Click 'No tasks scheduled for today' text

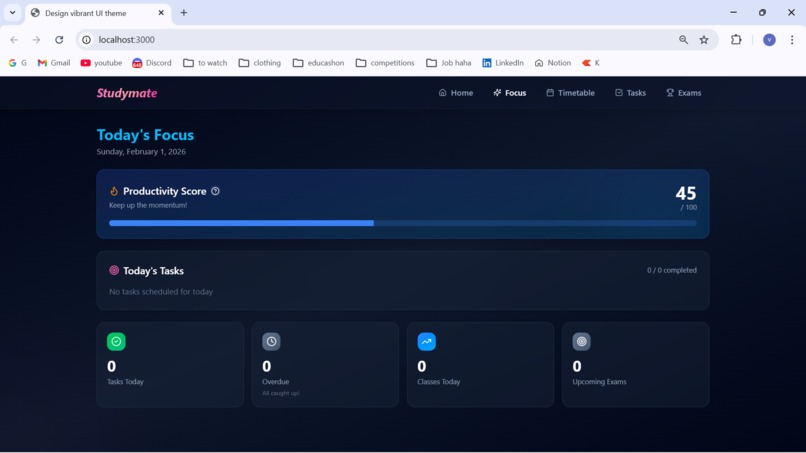coord(161,292)
